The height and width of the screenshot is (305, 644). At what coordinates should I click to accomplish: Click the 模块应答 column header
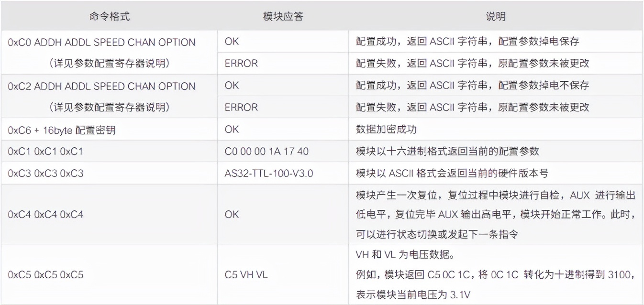[283, 17]
